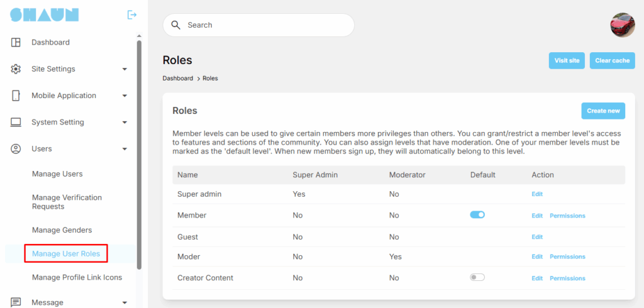
Task: Open Manage Genders in sidebar
Action: [62, 230]
